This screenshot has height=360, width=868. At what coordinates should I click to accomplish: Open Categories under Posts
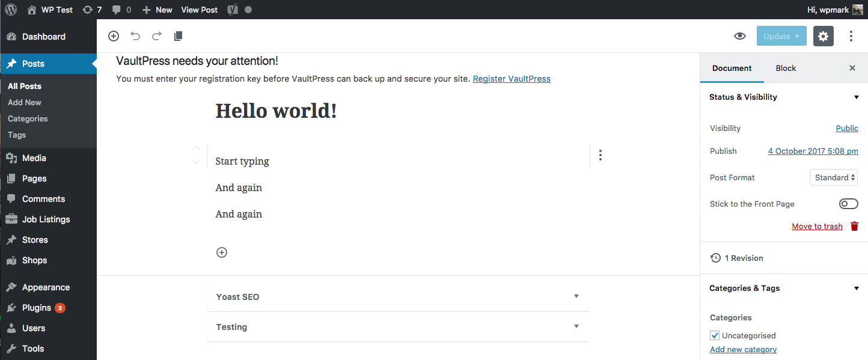28,118
